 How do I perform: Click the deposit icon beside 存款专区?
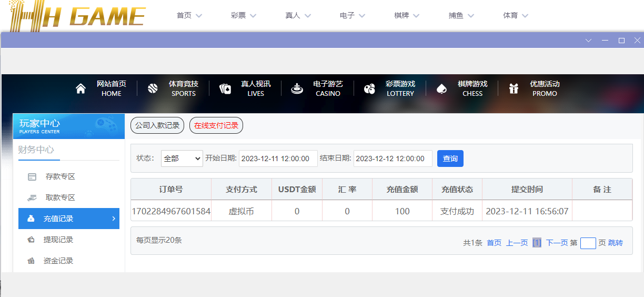pyautogui.click(x=32, y=176)
